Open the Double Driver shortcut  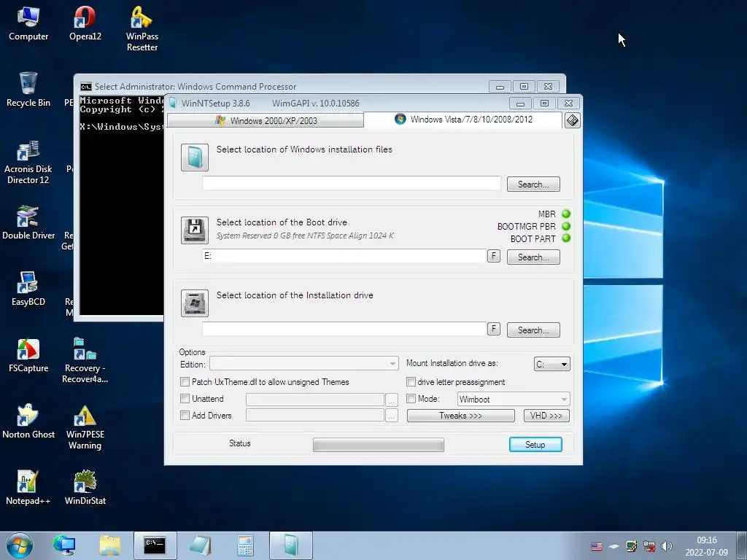[28, 222]
